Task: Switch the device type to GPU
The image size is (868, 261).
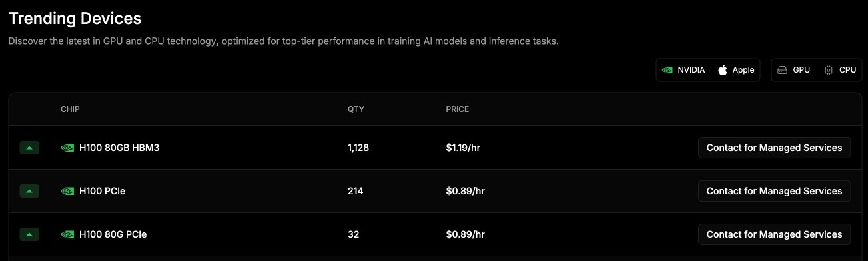Action: point(793,70)
